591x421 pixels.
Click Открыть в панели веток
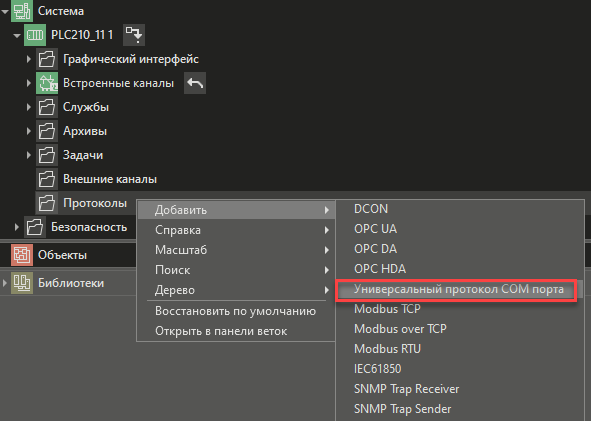(221, 331)
